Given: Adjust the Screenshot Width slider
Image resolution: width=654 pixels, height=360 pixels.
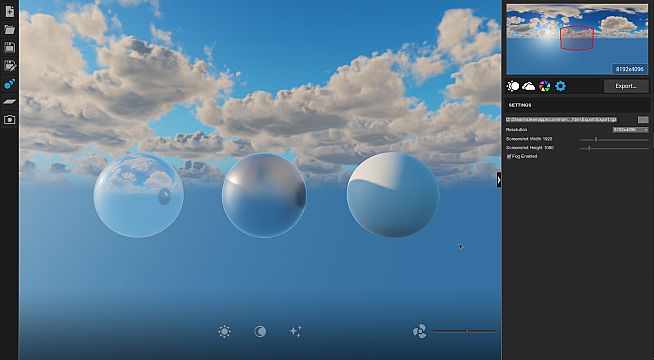Looking at the screenshot, I should point(614,139).
